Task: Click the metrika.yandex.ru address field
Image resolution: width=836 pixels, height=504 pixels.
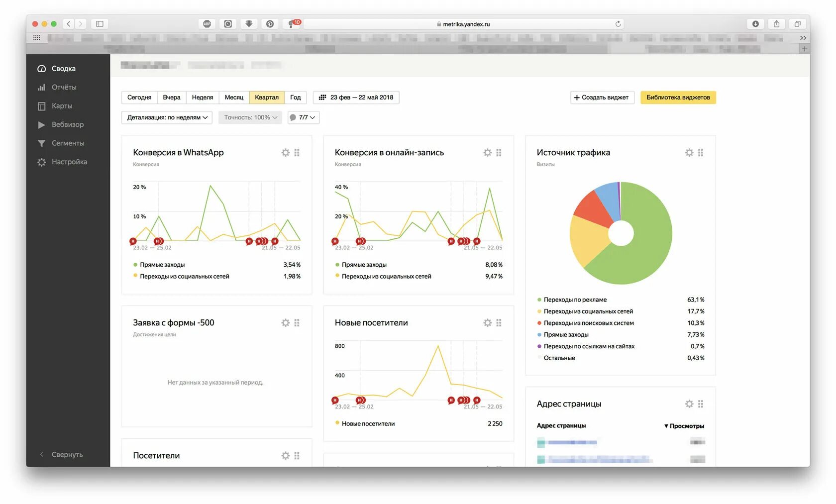Action: pos(464,24)
